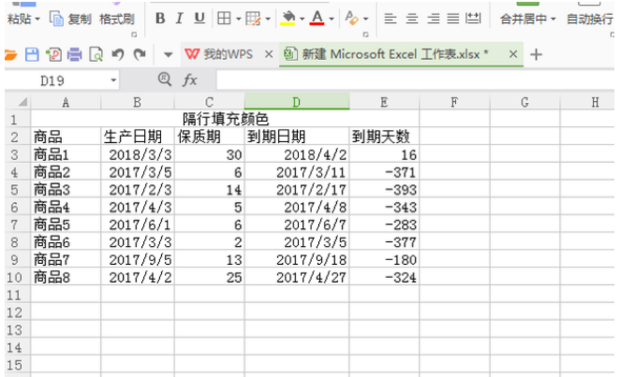620x377 pixels.
Task: Align text left
Action: click(390, 18)
